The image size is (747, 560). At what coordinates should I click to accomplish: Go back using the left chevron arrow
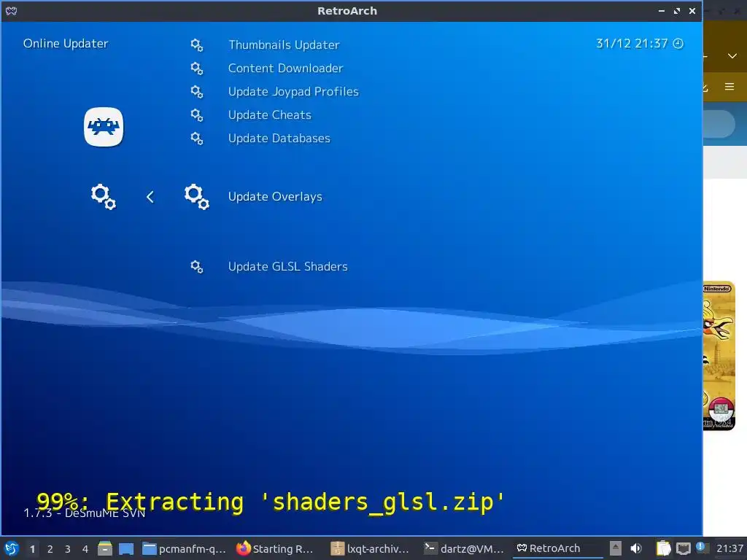tap(150, 197)
